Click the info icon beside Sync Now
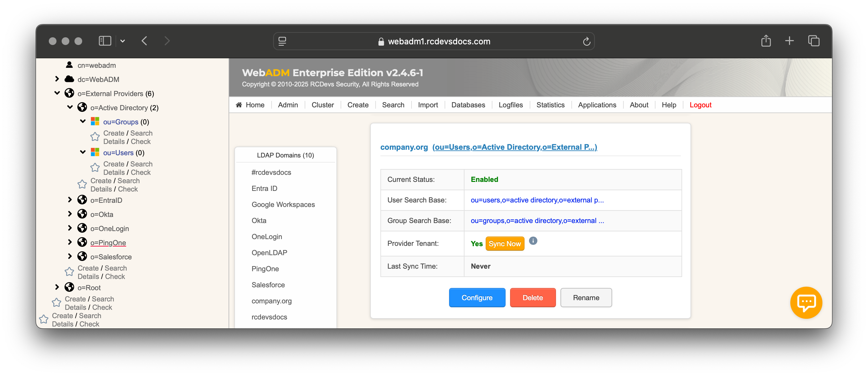The width and height of the screenshot is (868, 376). point(533,241)
